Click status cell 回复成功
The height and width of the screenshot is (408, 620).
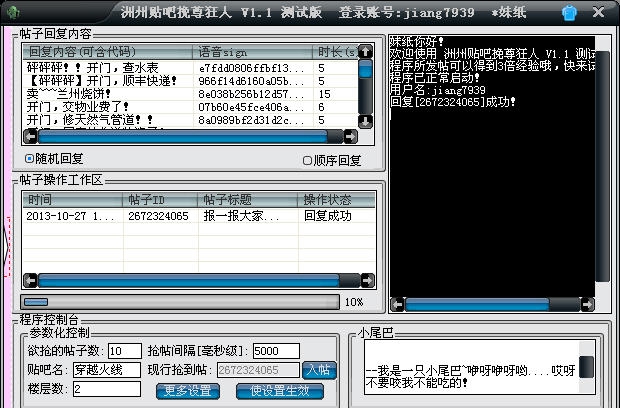pyautogui.click(x=328, y=216)
